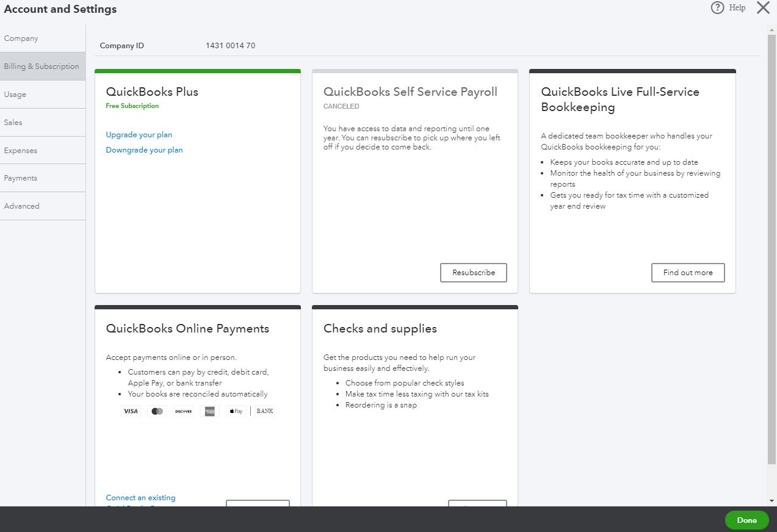This screenshot has width=777, height=532.
Task: Click 'Make tax time less taxing' bullet
Action: (x=417, y=394)
